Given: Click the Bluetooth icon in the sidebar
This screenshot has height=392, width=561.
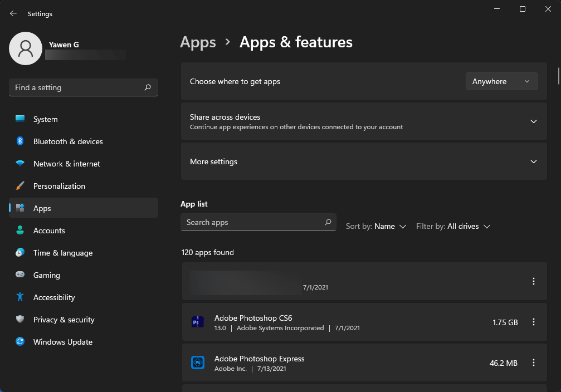Looking at the screenshot, I should point(20,141).
